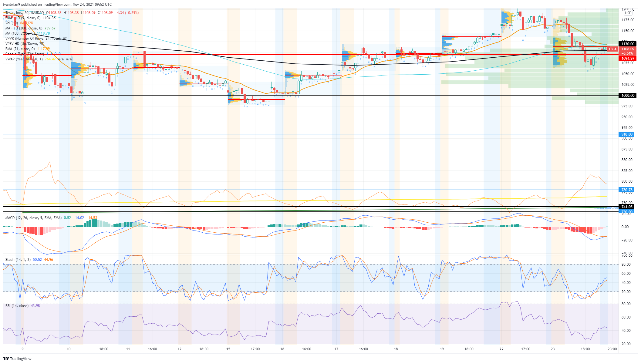Select the Tesla, Inc., 30, NASDAQ title
The width and height of the screenshot is (641, 364).
25,13
